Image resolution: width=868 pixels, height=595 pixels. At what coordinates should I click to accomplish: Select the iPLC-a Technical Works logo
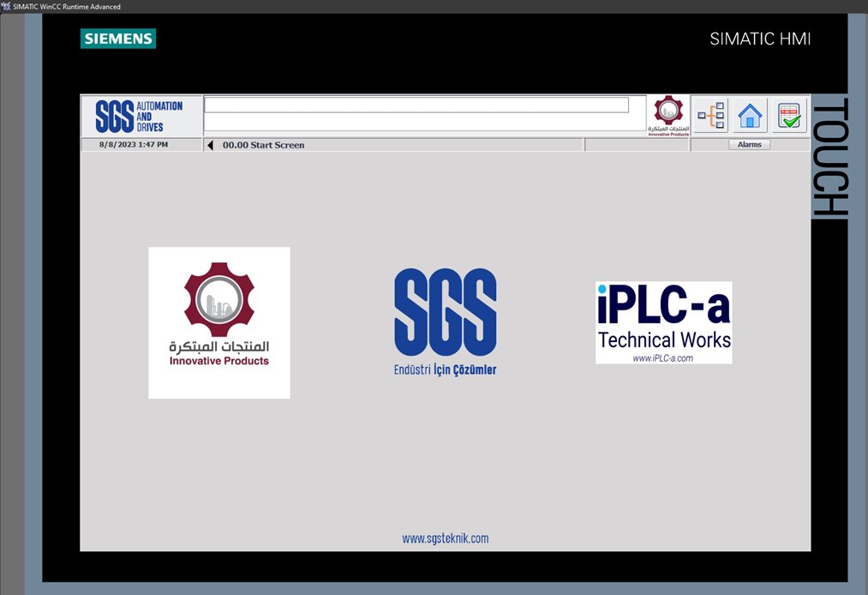click(x=664, y=322)
